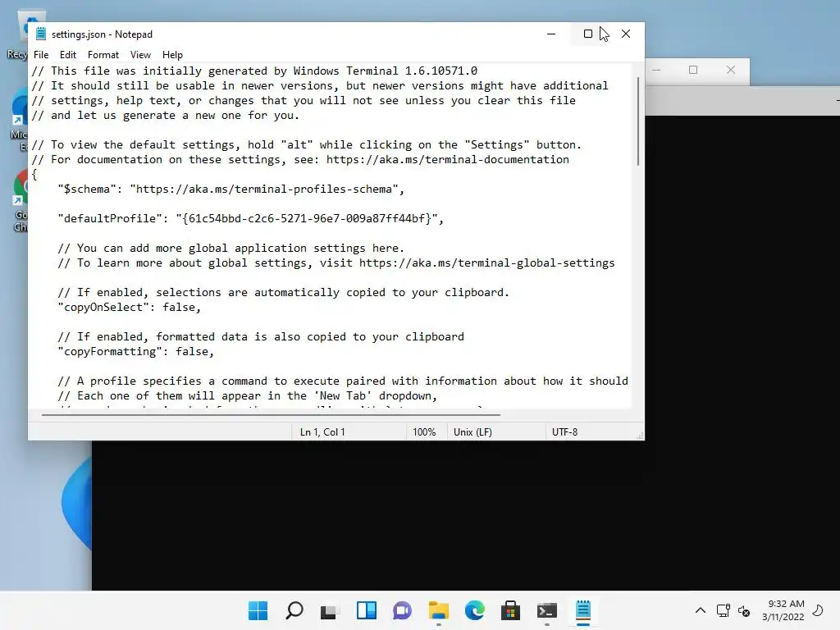Click the aka.ms/terminal-documentation URL text

point(447,159)
